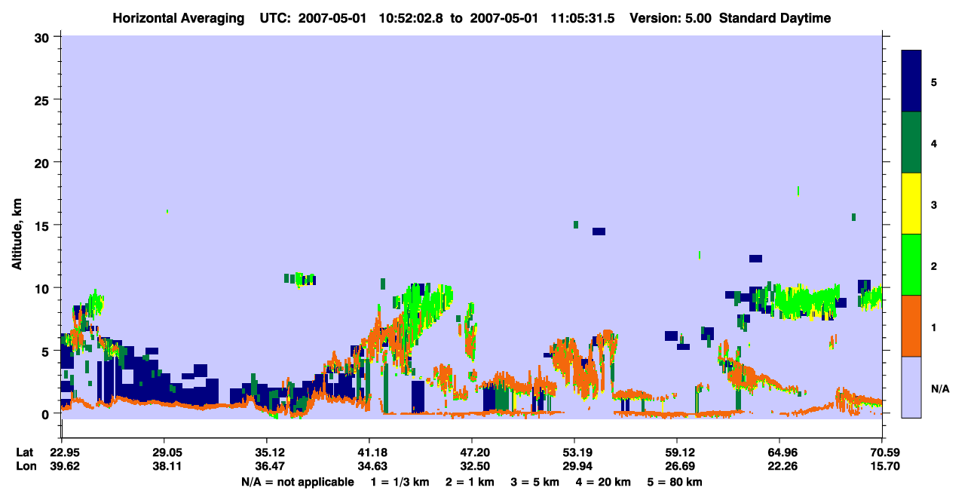Click legend text '1 = 1/3 km'
Viewport: 980px width, 503px height.
pos(400,482)
